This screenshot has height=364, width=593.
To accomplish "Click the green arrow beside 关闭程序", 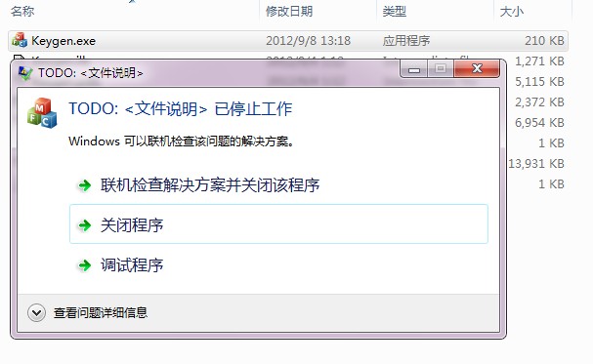I will coord(84,225).
